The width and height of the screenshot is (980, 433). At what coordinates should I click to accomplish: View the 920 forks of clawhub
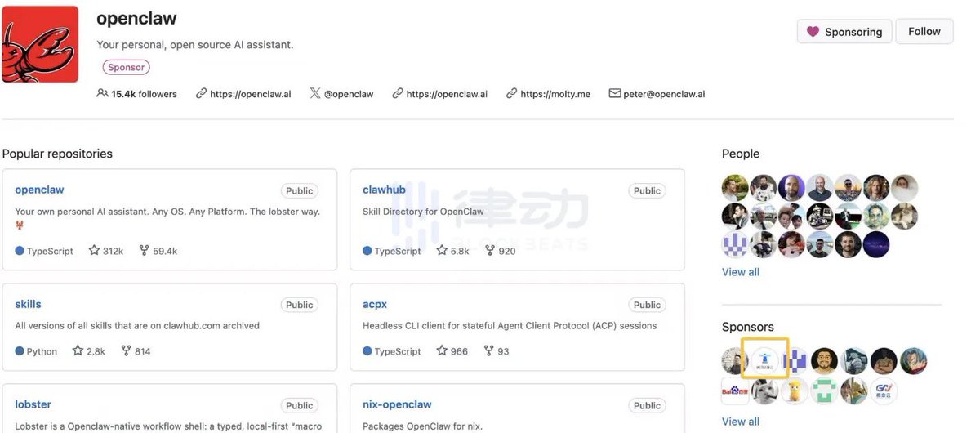(500, 251)
